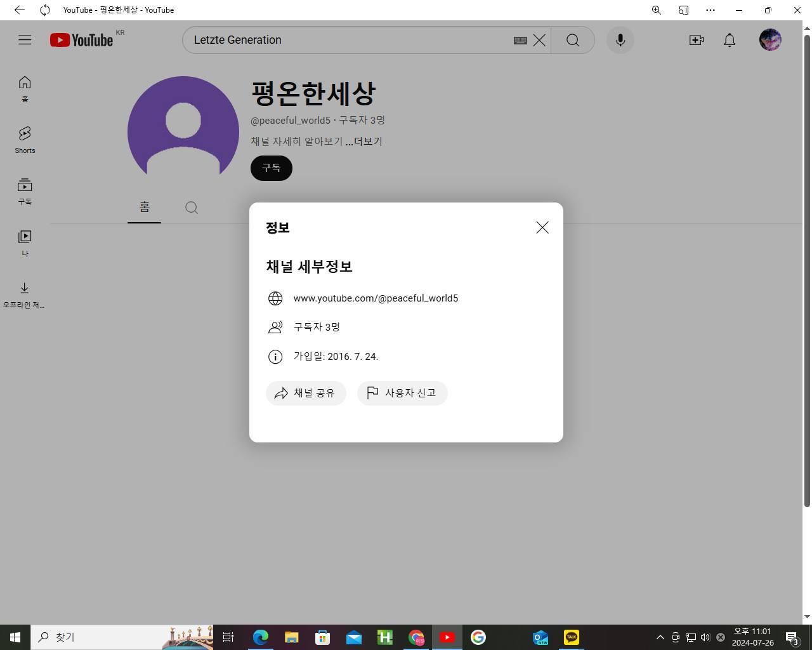Viewport: 812px width, 650px height.
Task: Close the 정보 dialog
Action: (542, 227)
